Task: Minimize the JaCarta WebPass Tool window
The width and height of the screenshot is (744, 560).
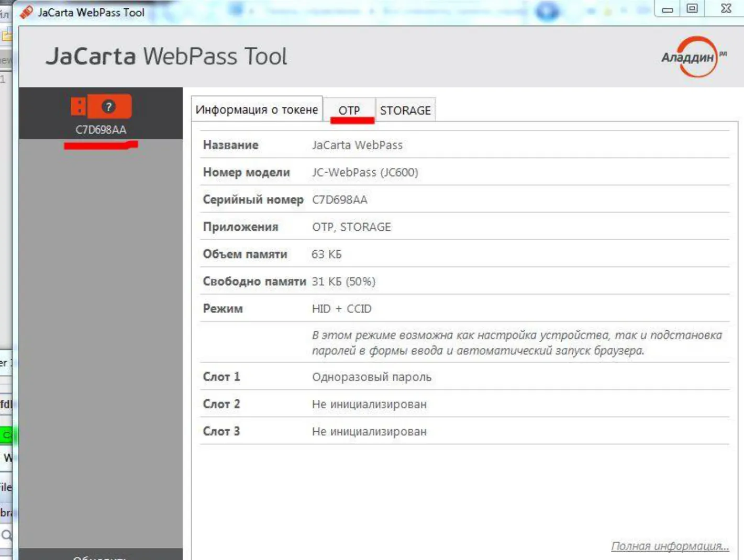Action: click(x=668, y=9)
